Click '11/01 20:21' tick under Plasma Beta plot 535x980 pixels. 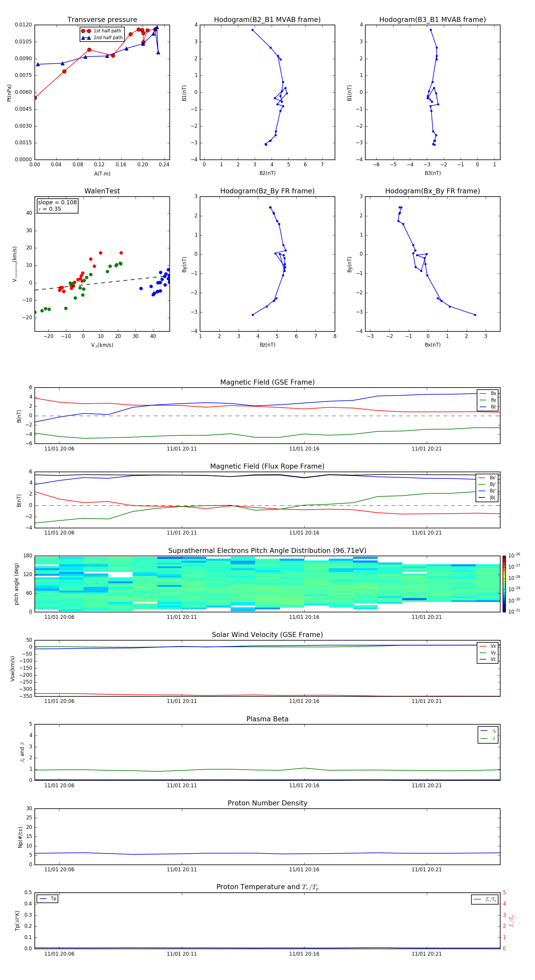pyautogui.click(x=427, y=785)
